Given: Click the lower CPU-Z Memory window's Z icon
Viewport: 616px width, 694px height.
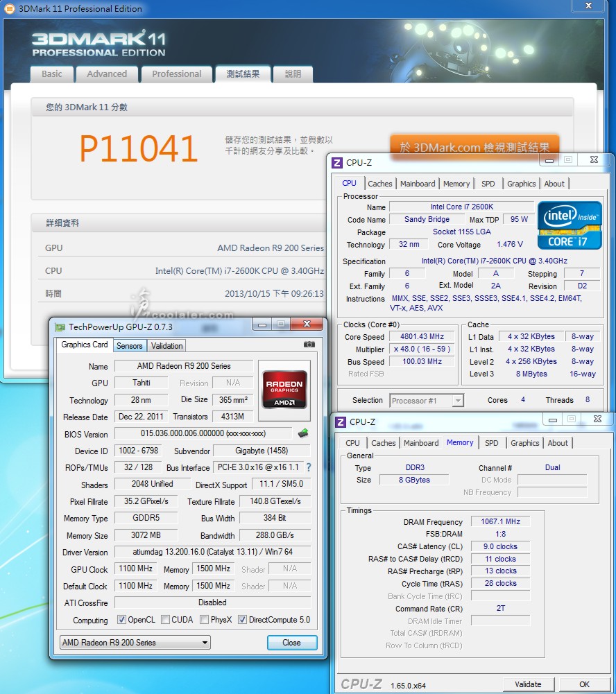Looking at the screenshot, I should tap(340, 422).
